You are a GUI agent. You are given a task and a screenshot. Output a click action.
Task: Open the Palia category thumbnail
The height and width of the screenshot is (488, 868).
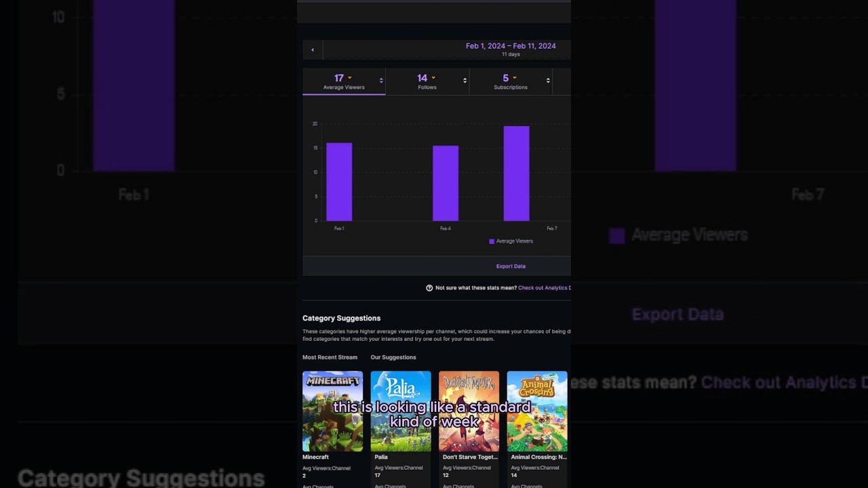pyautogui.click(x=401, y=411)
